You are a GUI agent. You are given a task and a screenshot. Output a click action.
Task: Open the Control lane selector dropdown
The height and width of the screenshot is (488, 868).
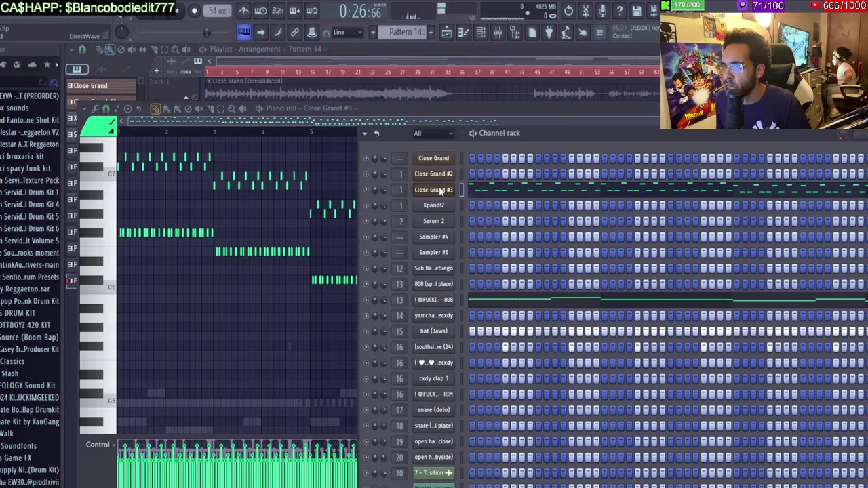(x=100, y=445)
